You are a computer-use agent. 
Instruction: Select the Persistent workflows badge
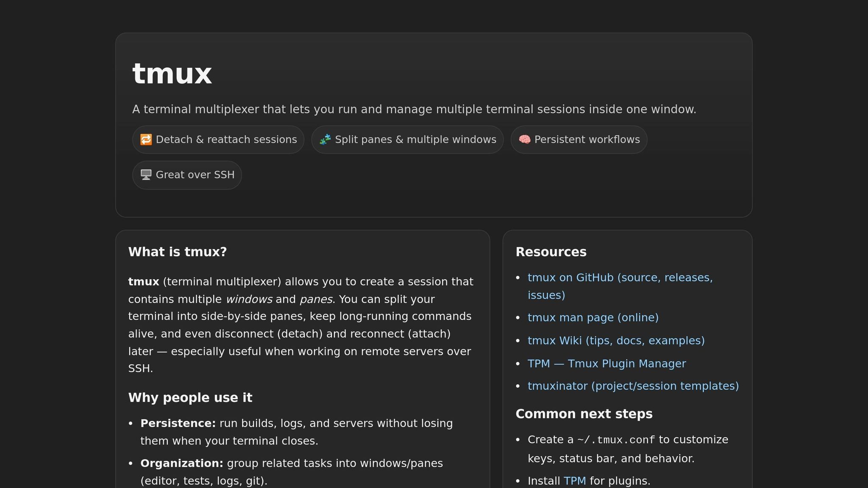(579, 139)
